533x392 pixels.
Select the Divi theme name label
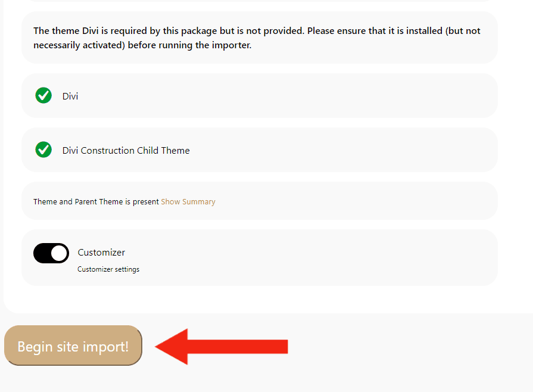pos(70,96)
